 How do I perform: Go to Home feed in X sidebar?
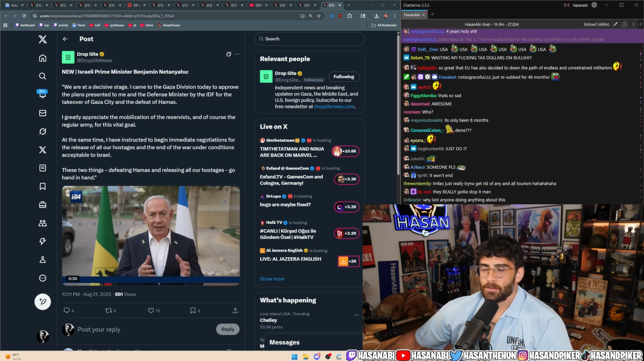point(43,58)
